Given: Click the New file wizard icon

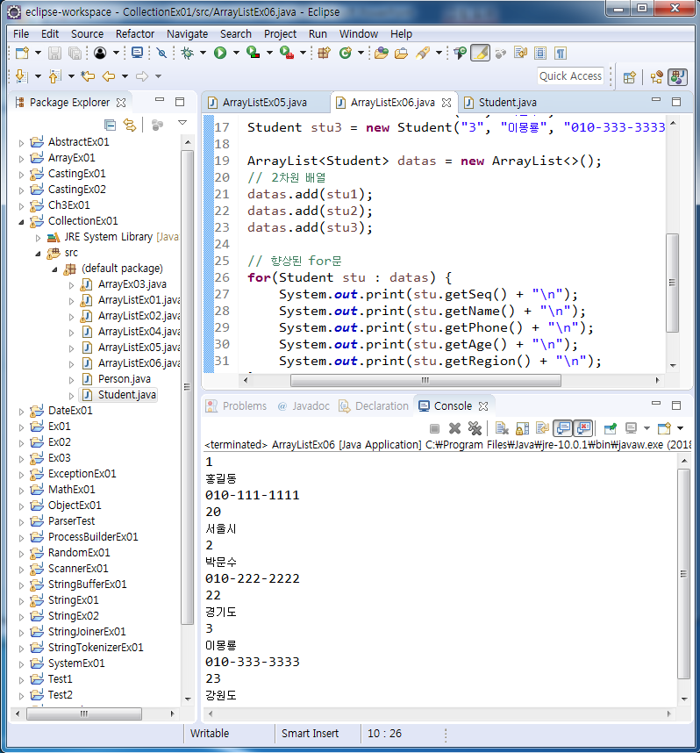Looking at the screenshot, I should click(x=22, y=53).
